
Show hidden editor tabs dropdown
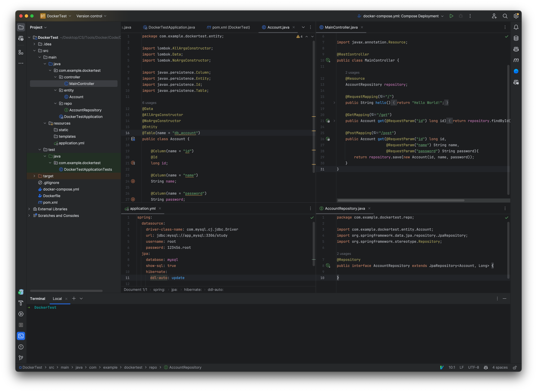pyautogui.click(x=303, y=27)
